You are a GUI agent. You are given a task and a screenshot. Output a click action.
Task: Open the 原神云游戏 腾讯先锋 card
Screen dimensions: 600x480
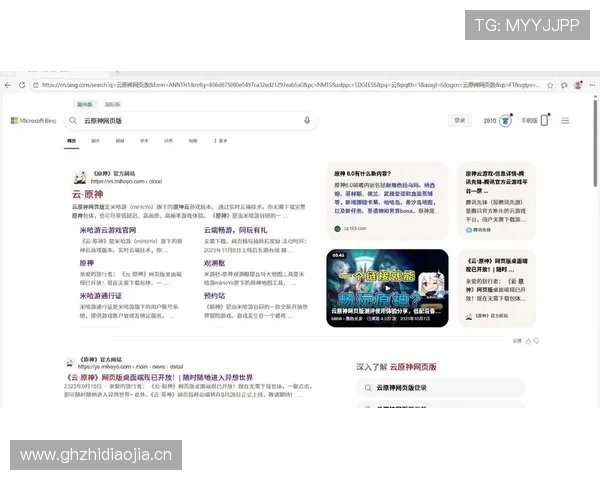497,201
